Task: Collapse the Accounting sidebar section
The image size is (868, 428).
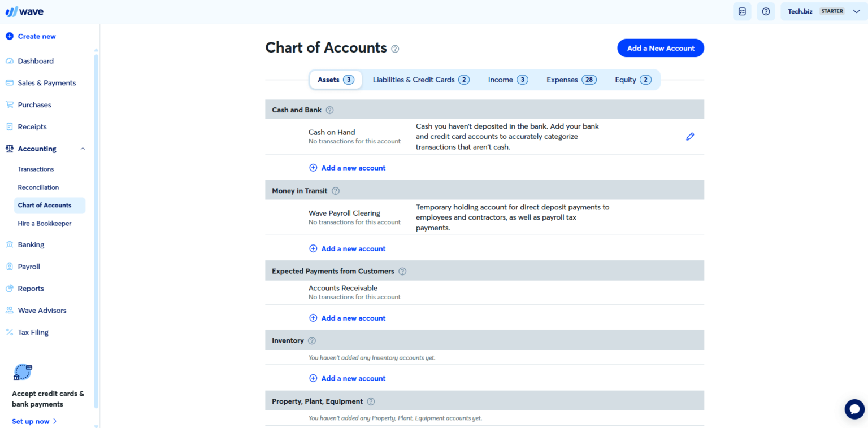Action: (x=83, y=148)
